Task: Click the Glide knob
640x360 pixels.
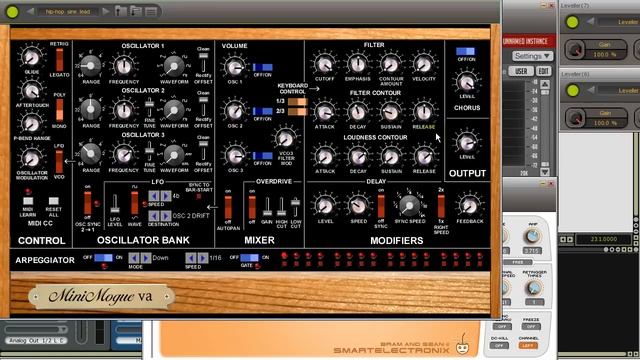Action: pyautogui.click(x=31, y=58)
